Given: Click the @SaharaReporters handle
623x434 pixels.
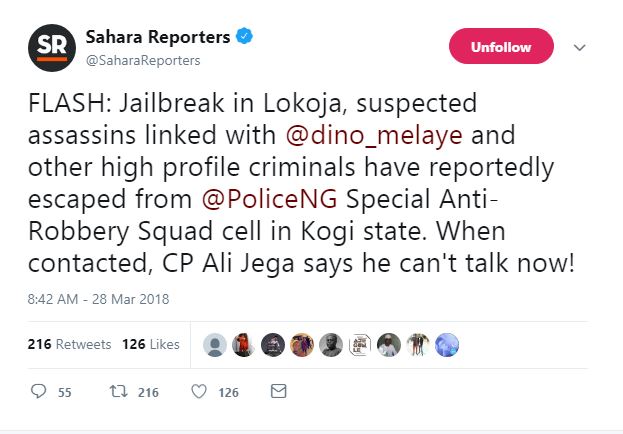Looking at the screenshot, I should tap(140, 60).
